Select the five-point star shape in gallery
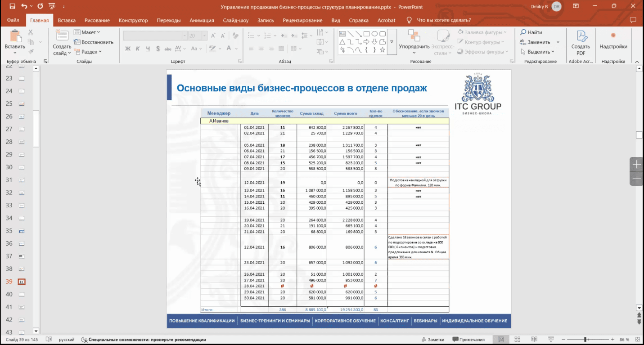Viewport: 644px width, 345px height. pyautogui.click(x=382, y=50)
